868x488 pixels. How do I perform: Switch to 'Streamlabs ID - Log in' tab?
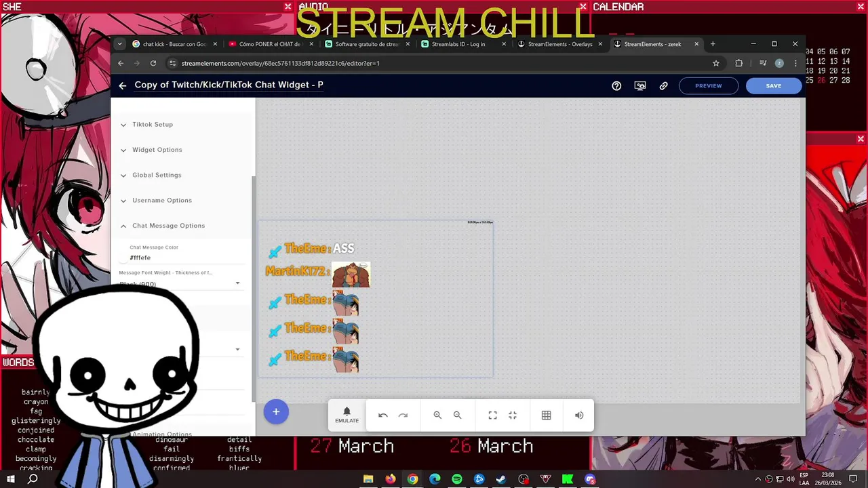coord(463,44)
